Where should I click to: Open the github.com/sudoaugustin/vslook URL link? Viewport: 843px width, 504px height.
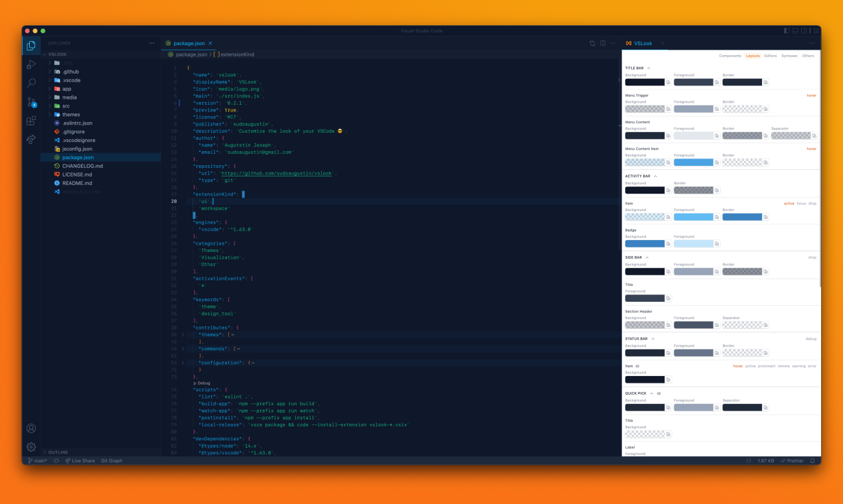[277, 173]
